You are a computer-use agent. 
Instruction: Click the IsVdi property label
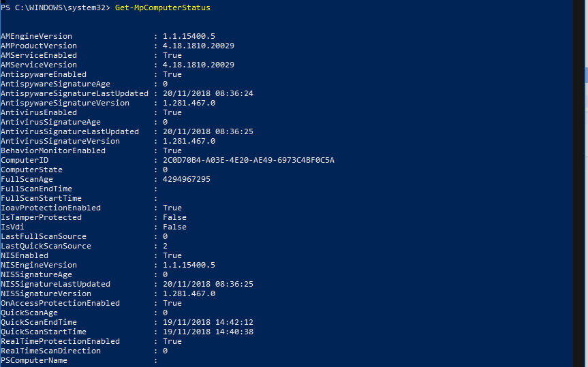tap(12, 227)
